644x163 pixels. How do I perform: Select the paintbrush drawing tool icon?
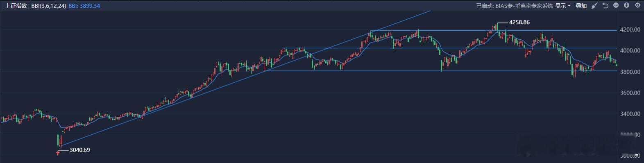(x=595, y=6)
